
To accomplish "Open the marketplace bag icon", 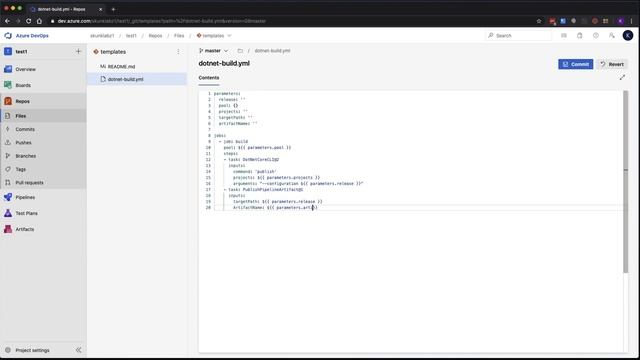I will pos(580,36).
